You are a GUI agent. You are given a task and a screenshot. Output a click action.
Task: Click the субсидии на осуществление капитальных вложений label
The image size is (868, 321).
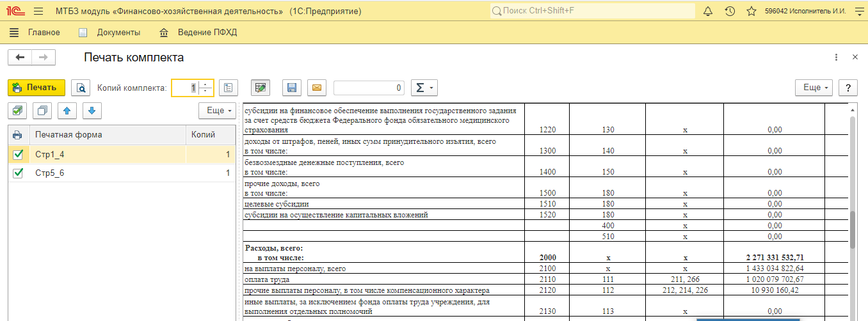pos(336,215)
